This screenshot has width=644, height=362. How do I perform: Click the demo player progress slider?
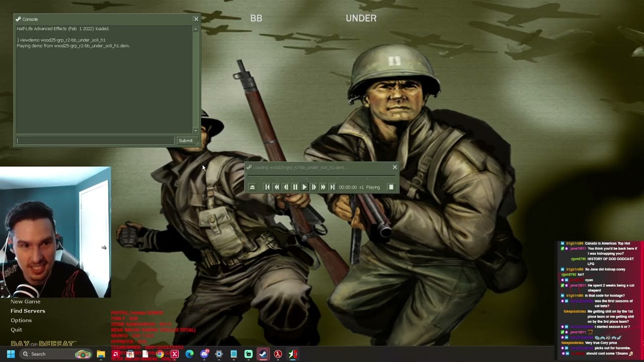[321, 176]
